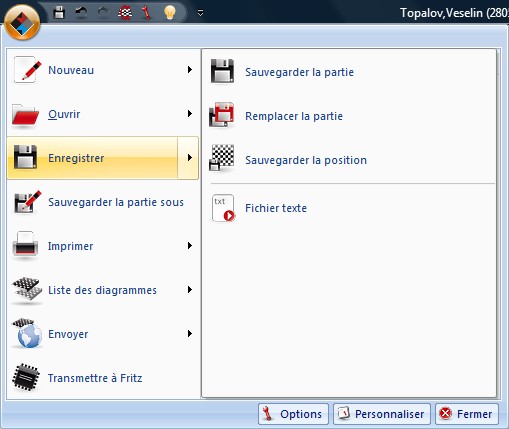Select Sauvegarder la partie in submenu
Screen dimensions: 509x429
pyautogui.click(x=349, y=72)
